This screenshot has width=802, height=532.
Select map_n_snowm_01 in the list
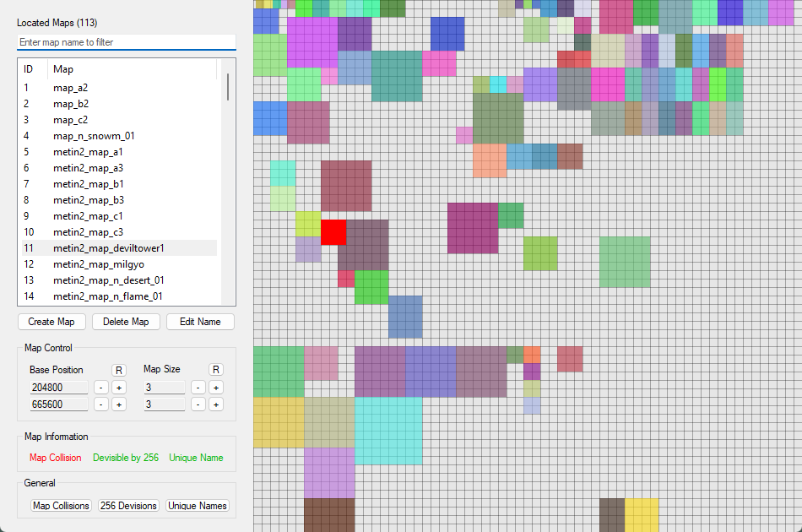pyautogui.click(x=119, y=136)
